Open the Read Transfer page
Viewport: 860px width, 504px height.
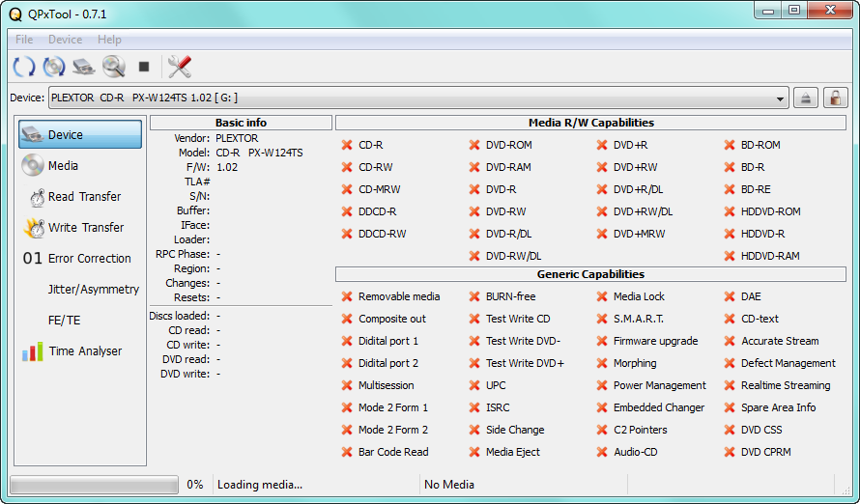tap(80, 197)
